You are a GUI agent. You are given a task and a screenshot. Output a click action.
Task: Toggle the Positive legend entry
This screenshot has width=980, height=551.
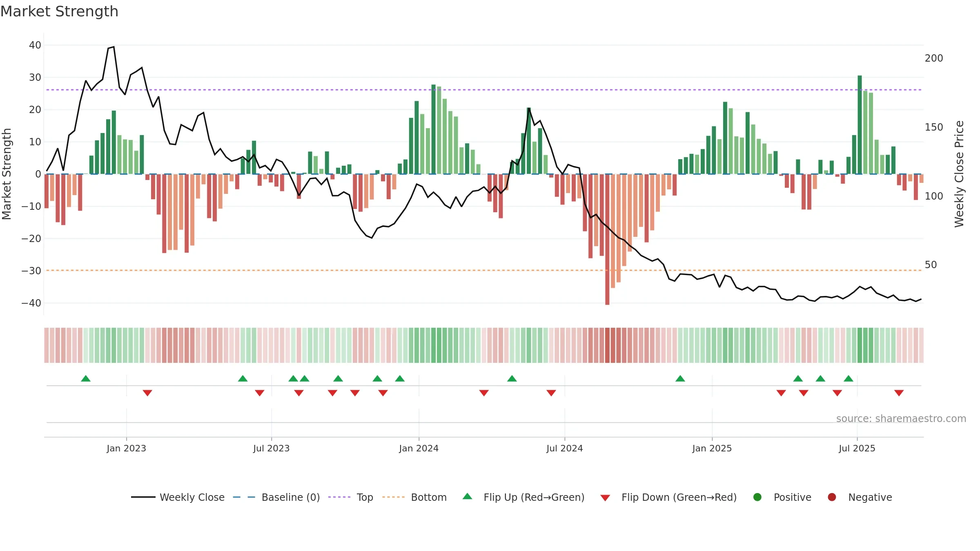click(x=782, y=497)
